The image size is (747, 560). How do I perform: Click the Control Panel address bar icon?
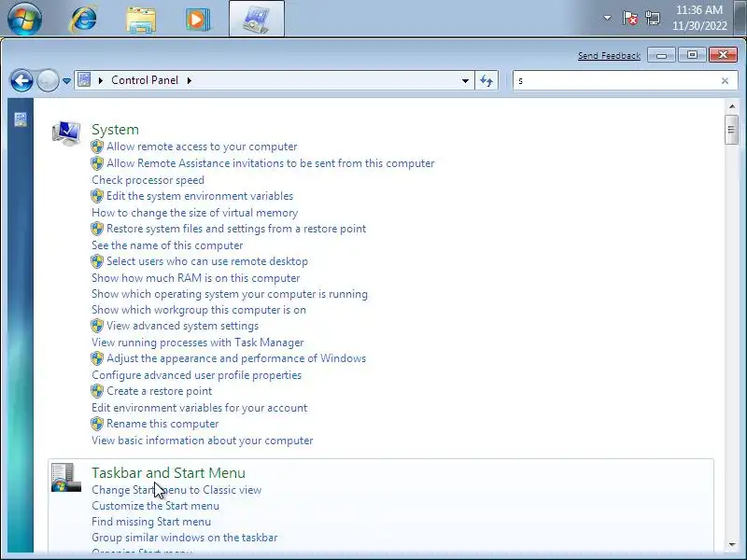click(84, 79)
